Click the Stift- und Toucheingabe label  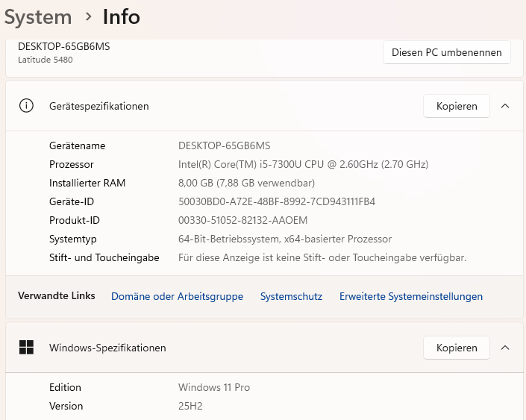pyautogui.click(x=104, y=257)
